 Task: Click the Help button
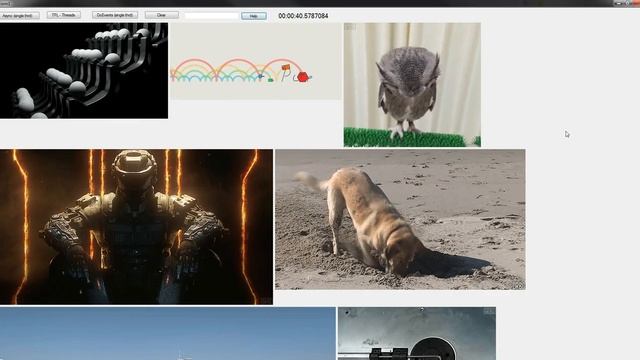[x=253, y=16]
